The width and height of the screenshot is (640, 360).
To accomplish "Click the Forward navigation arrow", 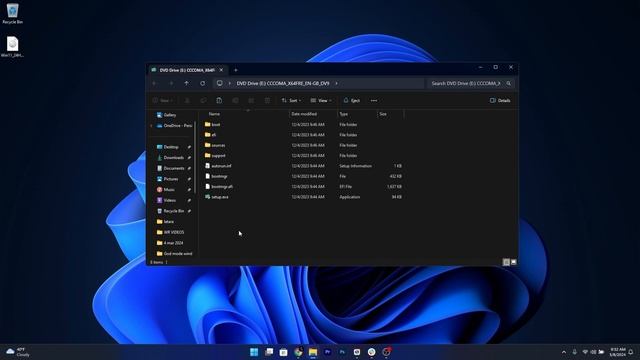I will click(x=171, y=83).
